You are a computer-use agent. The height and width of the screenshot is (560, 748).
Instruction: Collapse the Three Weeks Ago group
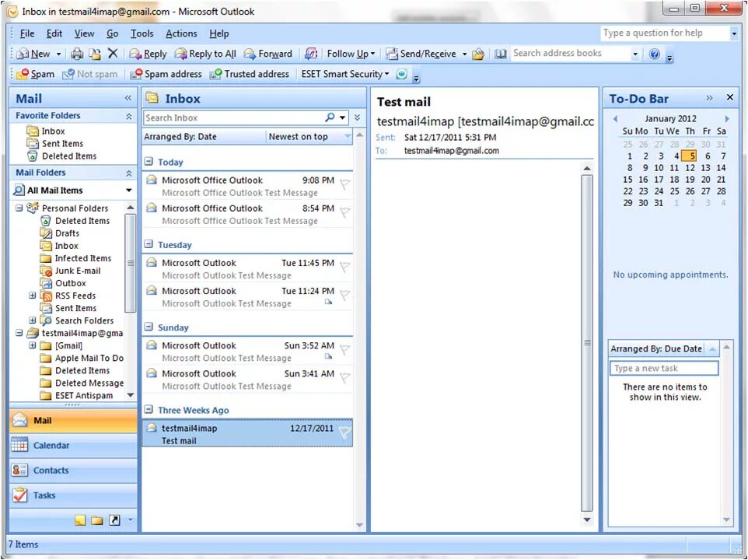pyautogui.click(x=149, y=409)
